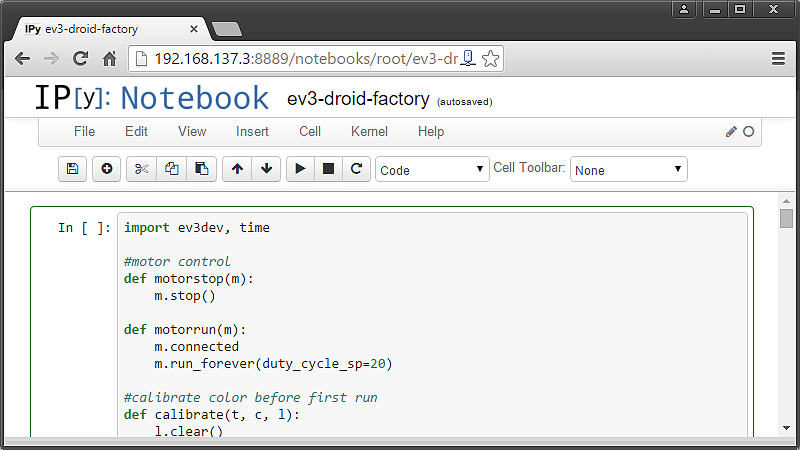Click the download icon in the address bar
Viewport: 800px width, 450px height.
468,59
